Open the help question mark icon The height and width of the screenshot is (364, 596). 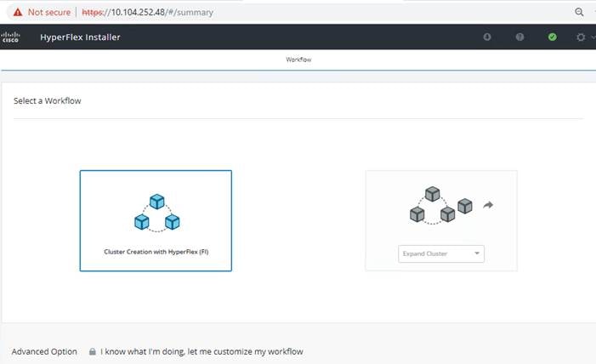click(x=519, y=37)
